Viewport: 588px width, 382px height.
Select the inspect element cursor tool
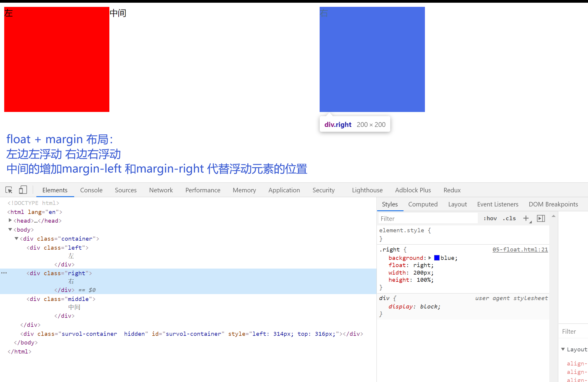(8, 190)
